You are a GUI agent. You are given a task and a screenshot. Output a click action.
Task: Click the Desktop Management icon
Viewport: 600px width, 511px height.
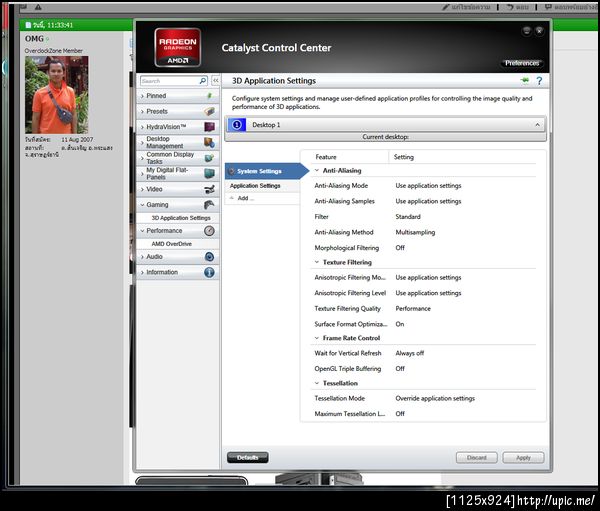pos(209,142)
